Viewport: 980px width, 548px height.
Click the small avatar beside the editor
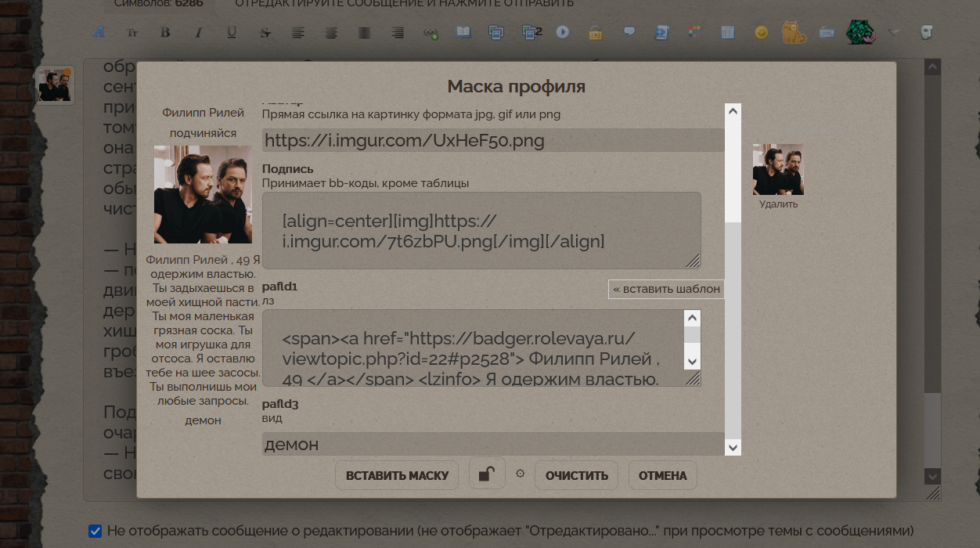[x=55, y=85]
